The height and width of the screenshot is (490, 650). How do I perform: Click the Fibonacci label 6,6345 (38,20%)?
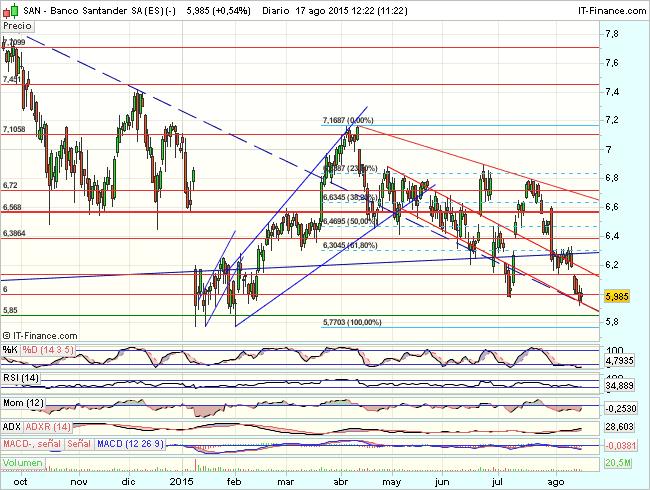[x=351, y=197]
